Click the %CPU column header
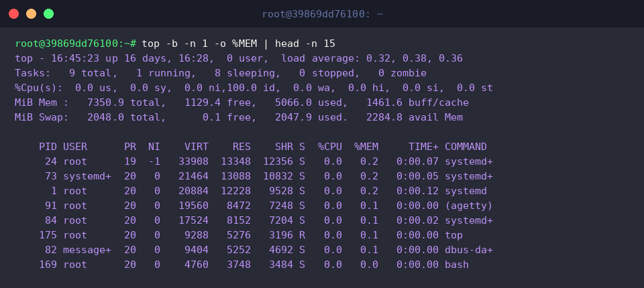The image size is (644, 288). click(x=329, y=147)
